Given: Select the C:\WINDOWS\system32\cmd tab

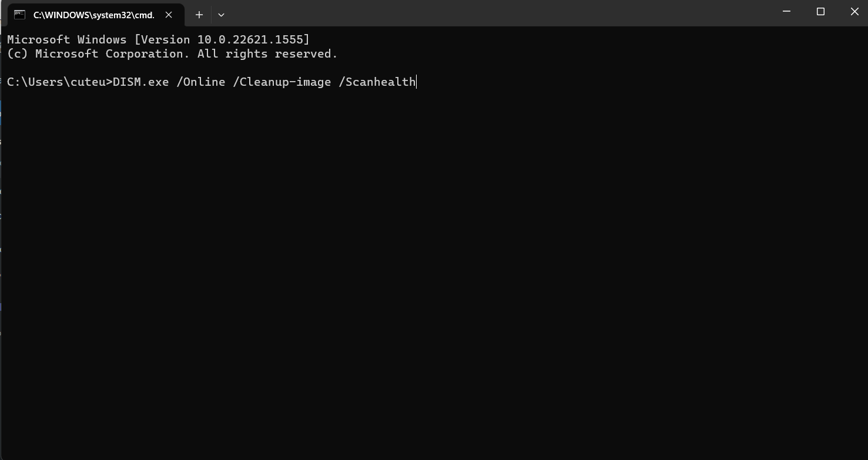Looking at the screenshot, I should (93, 15).
